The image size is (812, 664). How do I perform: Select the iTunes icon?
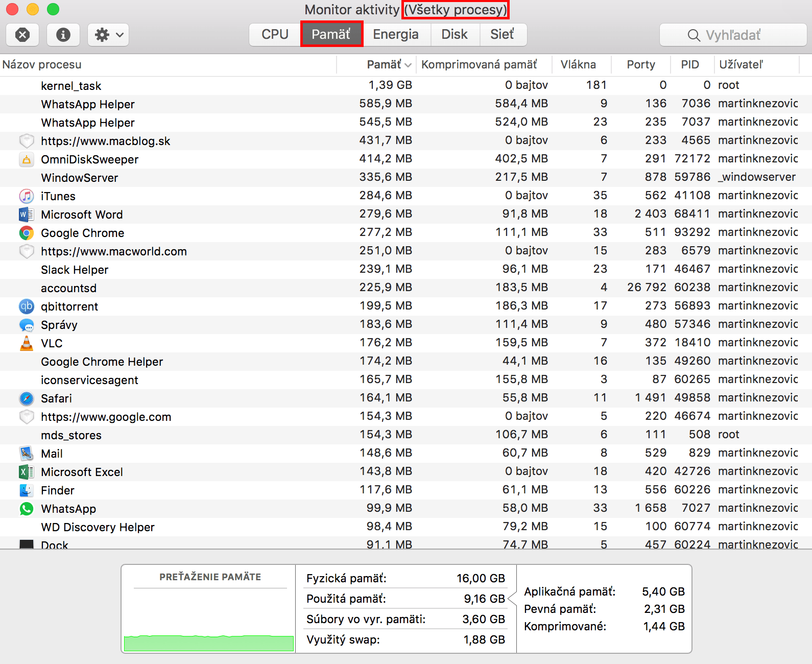click(x=27, y=196)
